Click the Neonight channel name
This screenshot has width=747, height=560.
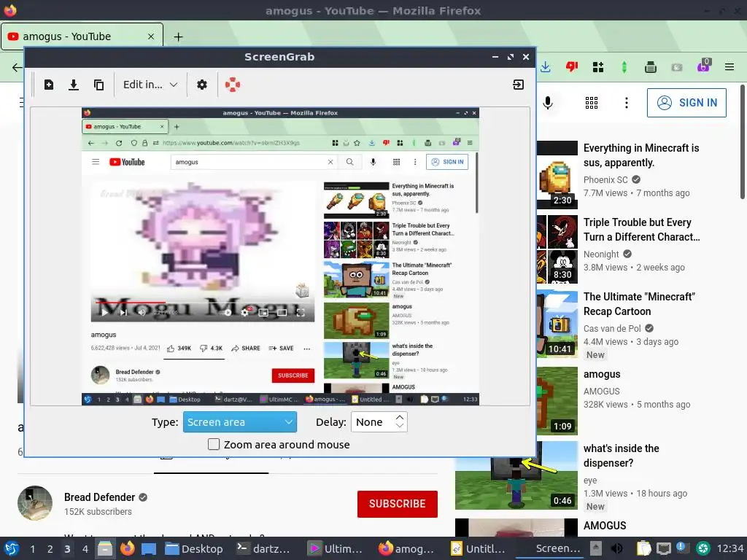[x=601, y=254]
